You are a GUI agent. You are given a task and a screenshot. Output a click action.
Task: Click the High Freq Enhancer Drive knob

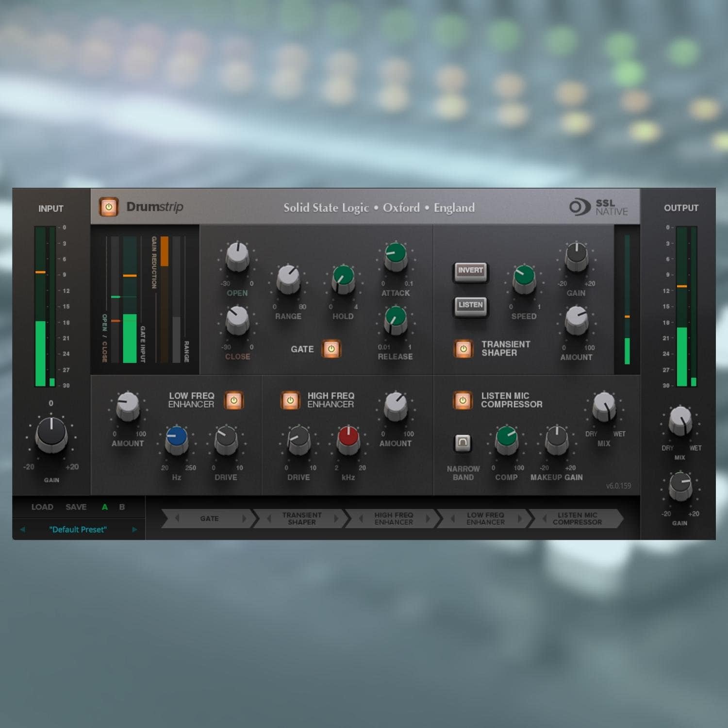tap(299, 440)
